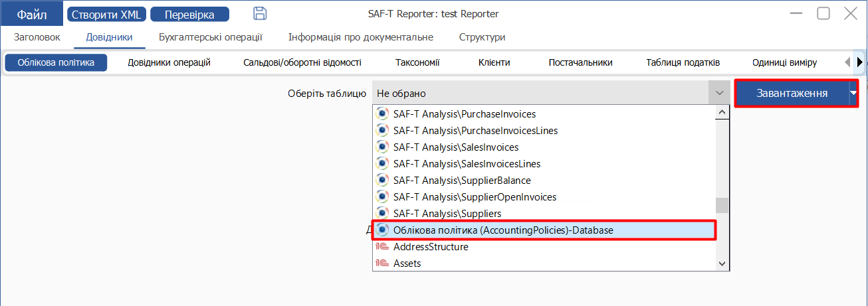Select the Сальдові/оборотні відомості sub-tab
This screenshot has height=306, width=868.
[302, 62]
